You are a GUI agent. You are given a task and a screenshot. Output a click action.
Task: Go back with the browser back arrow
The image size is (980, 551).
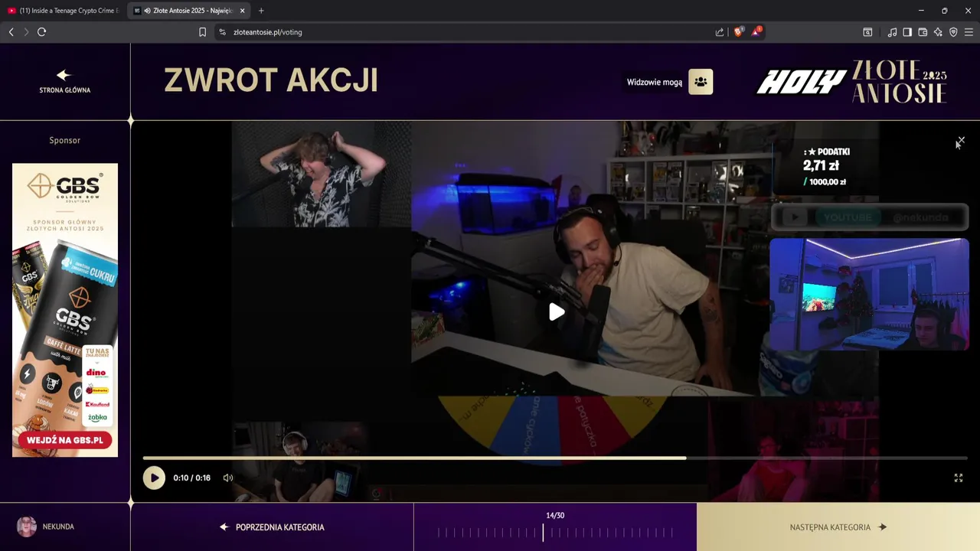point(11,32)
